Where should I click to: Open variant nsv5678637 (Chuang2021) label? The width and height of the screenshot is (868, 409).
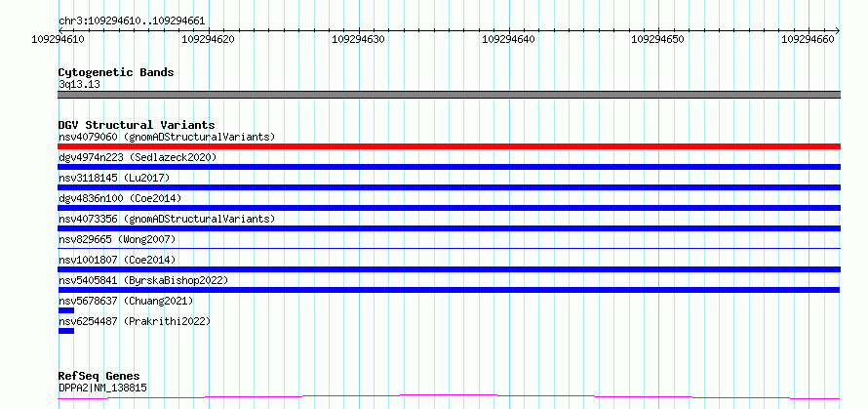[x=126, y=301]
